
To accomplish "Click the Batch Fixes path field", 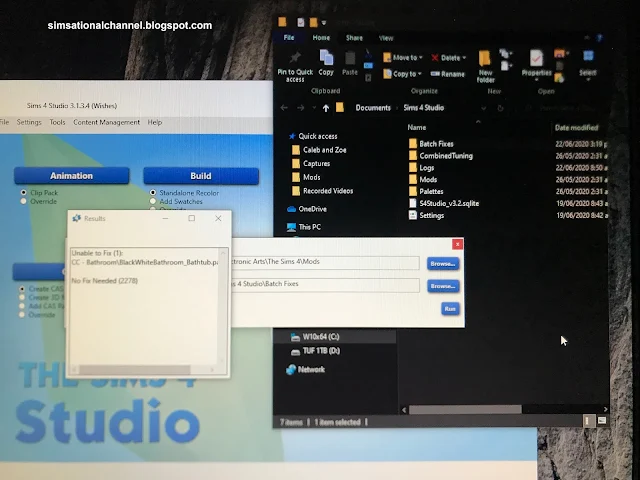I will click(326, 284).
